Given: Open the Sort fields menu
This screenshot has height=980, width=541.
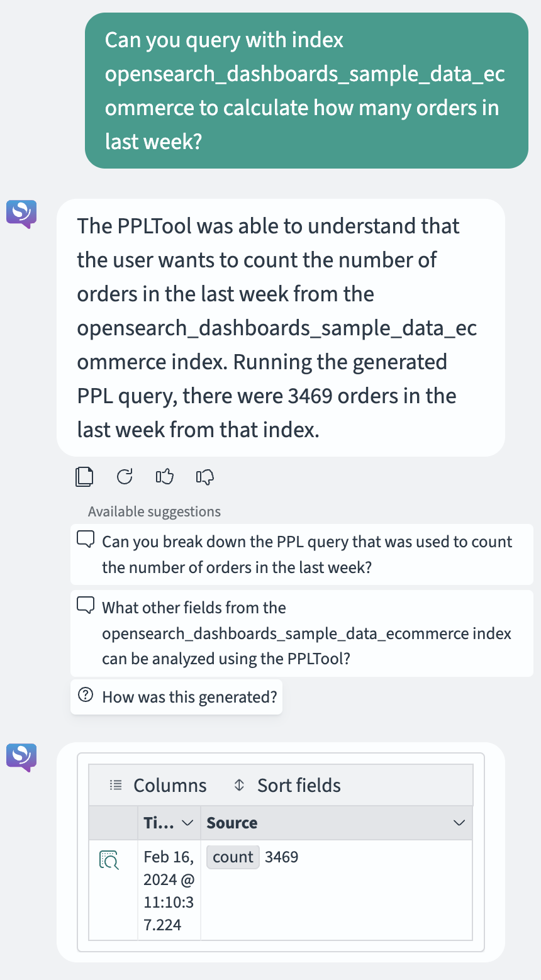Looking at the screenshot, I should coord(287,785).
